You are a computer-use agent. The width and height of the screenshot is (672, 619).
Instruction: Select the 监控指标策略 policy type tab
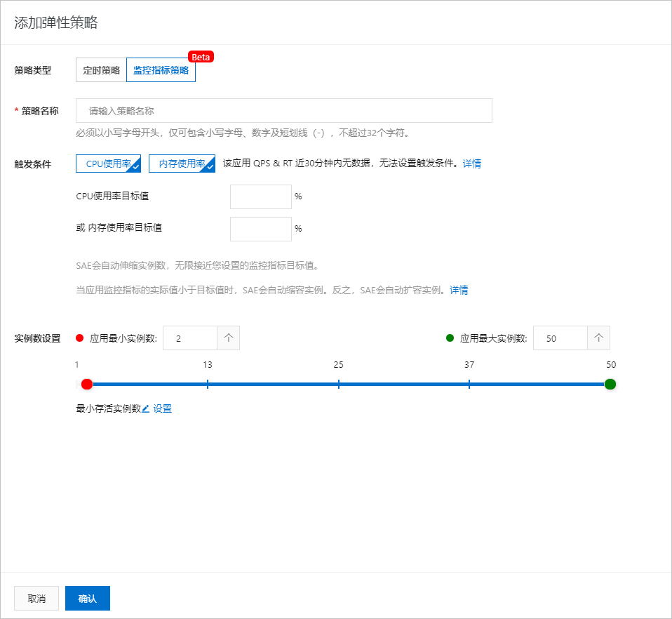pyautogui.click(x=161, y=70)
